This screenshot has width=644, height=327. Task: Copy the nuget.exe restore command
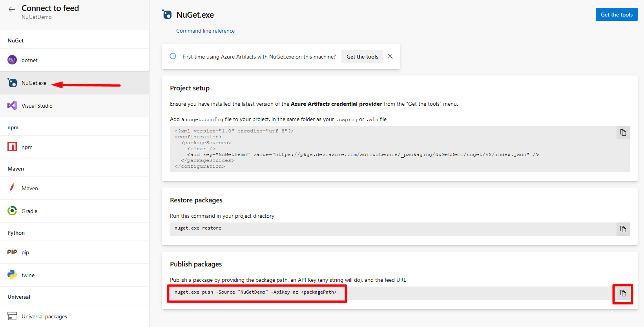pos(623,229)
